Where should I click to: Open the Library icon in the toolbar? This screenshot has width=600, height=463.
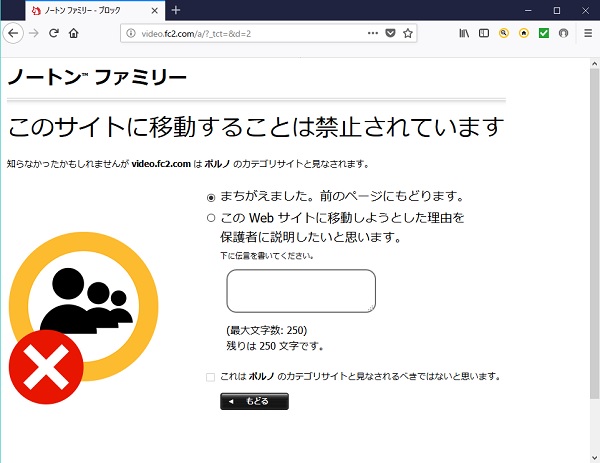point(464,33)
